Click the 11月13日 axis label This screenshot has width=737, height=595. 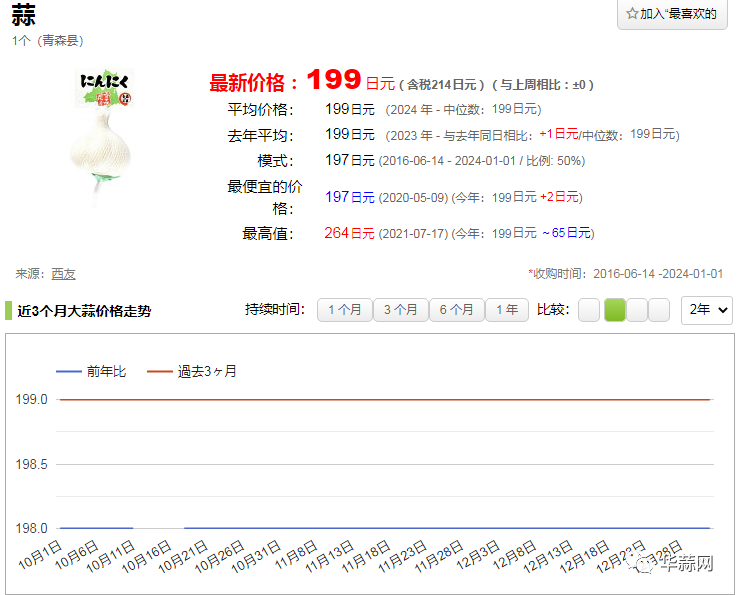tap(329, 556)
